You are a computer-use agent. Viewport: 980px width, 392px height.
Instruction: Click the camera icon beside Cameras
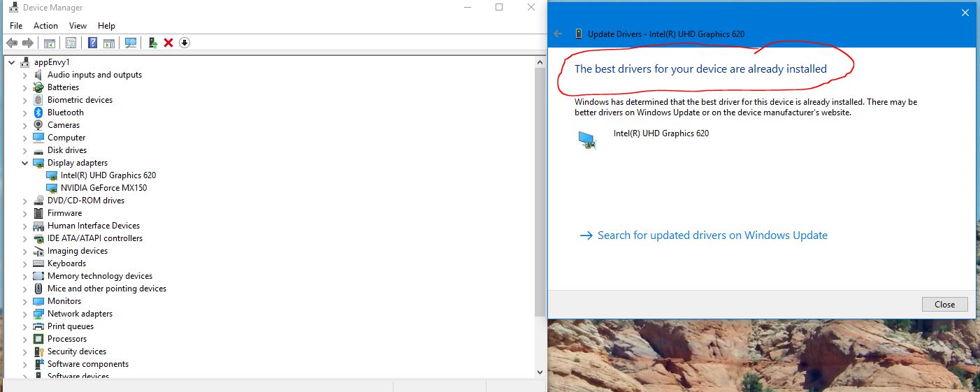(x=38, y=125)
